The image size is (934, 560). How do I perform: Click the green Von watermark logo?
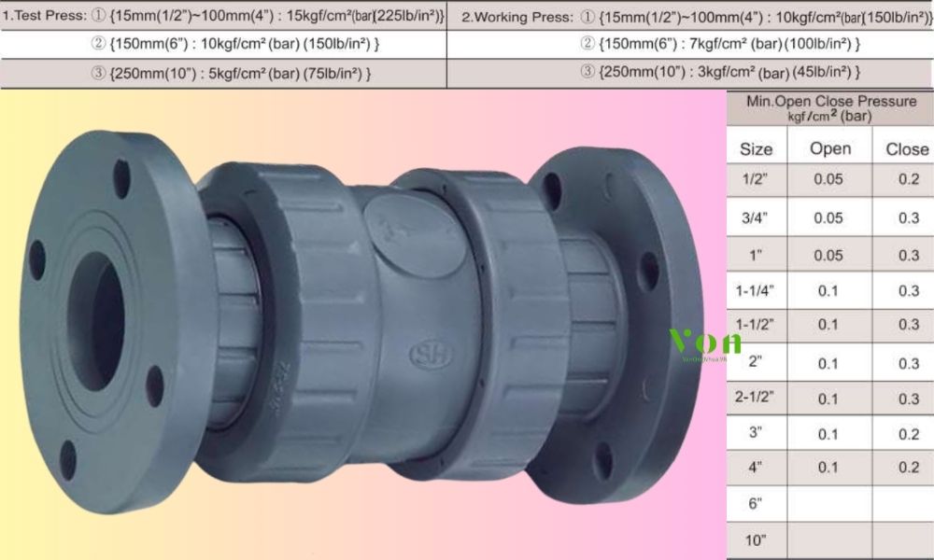pos(700,343)
